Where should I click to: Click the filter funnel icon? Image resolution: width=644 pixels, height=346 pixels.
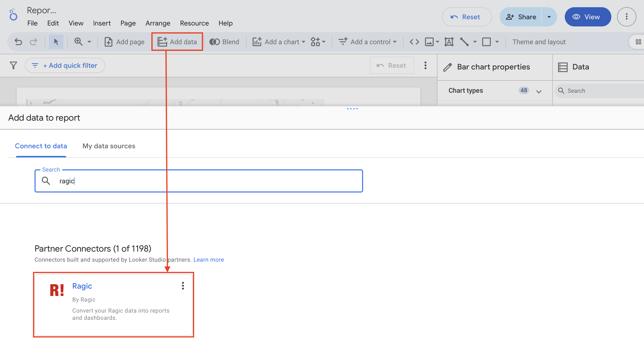point(13,66)
